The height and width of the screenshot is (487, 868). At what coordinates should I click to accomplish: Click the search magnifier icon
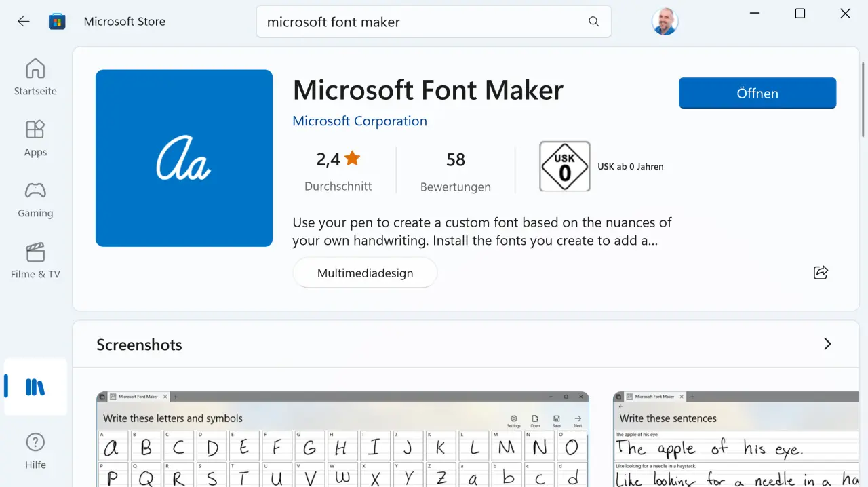tap(593, 21)
